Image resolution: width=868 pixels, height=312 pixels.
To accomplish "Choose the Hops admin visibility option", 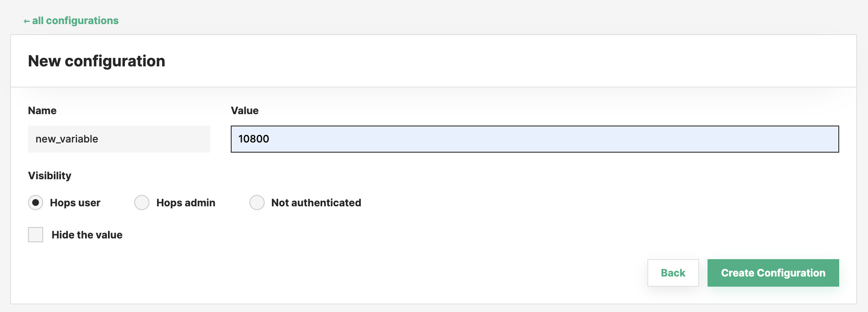I will [142, 203].
